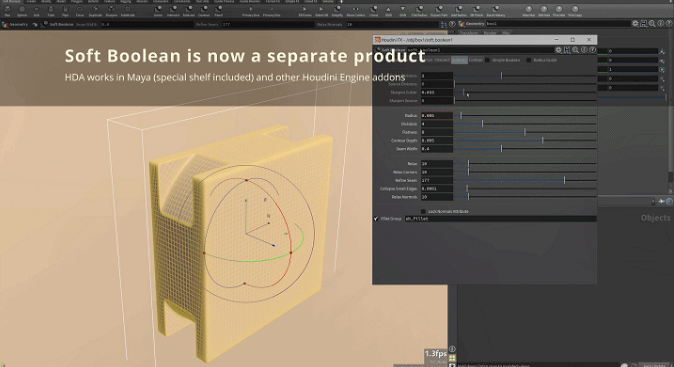Click the Radius value field
The height and width of the screenshot is (367, 674).
tap(437, 116)
